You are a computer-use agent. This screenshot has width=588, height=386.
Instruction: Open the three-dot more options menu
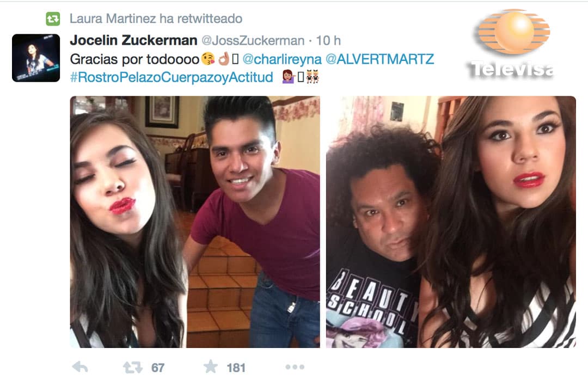coord(295,367)
